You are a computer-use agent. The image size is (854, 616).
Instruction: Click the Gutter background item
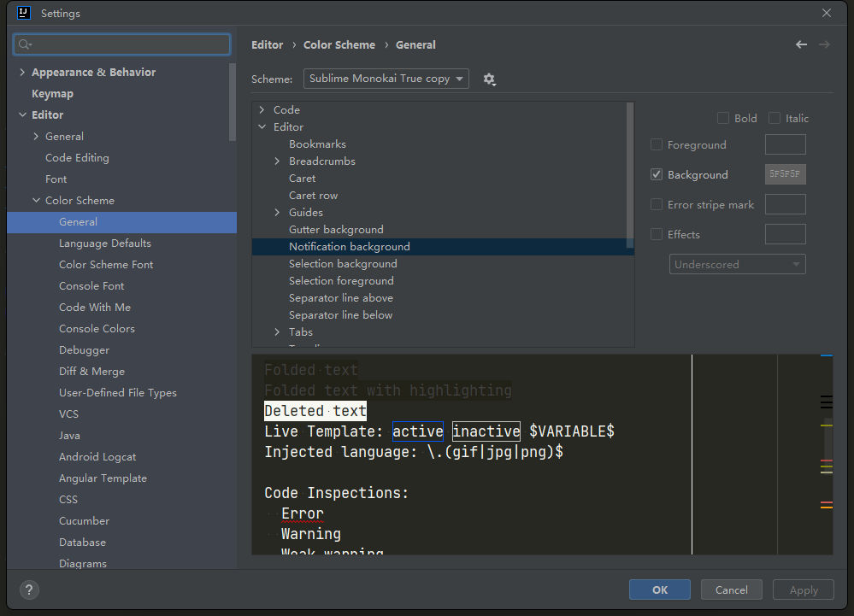pos(336,230)
